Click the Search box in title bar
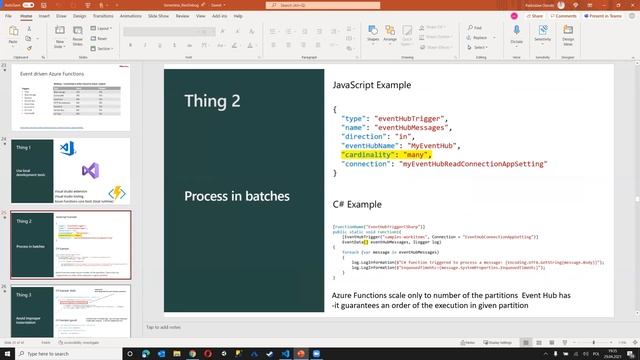This screenshot has height=360, width=640. tap(323, 5)
